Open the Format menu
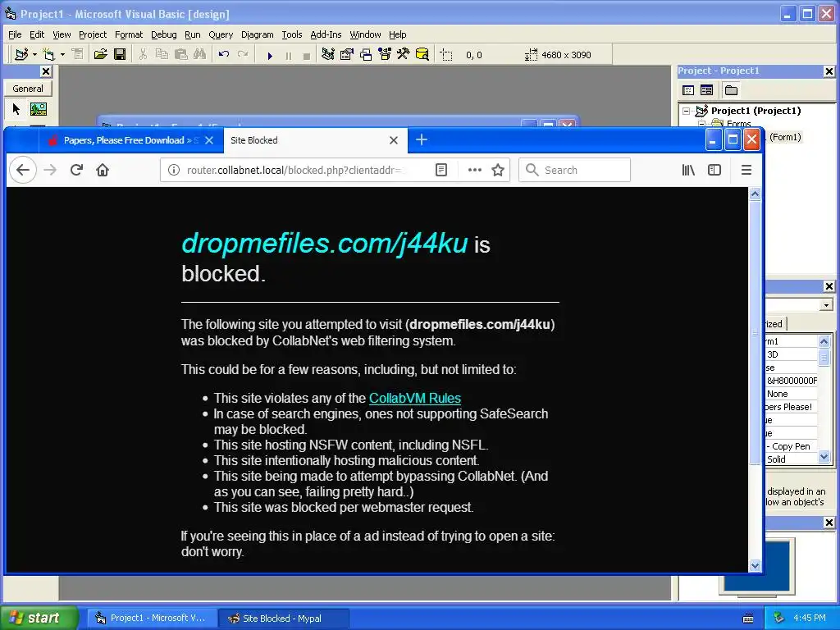This screenshot has width=840, height=630. (129, 34)
